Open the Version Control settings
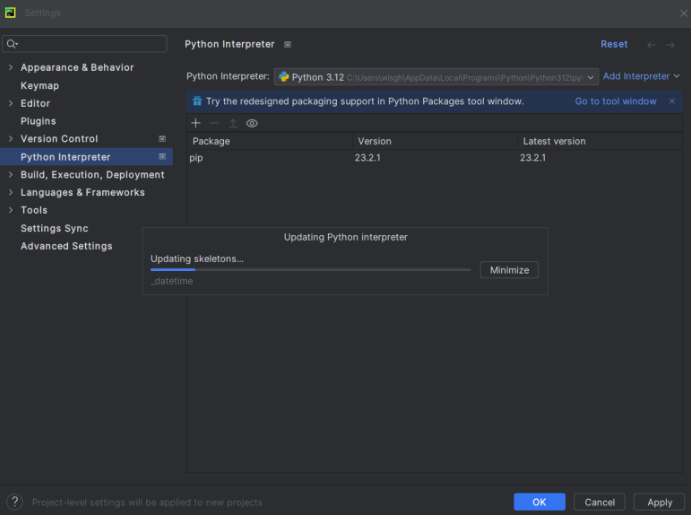Screen dimensions: 691x515 tap(59, 139)
